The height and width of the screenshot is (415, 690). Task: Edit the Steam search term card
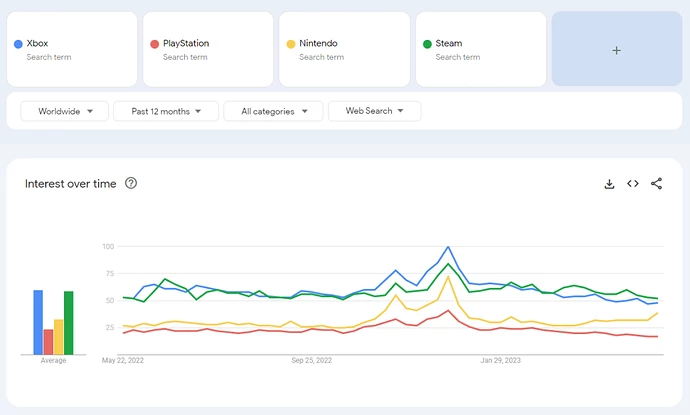(x=481, y=49)
